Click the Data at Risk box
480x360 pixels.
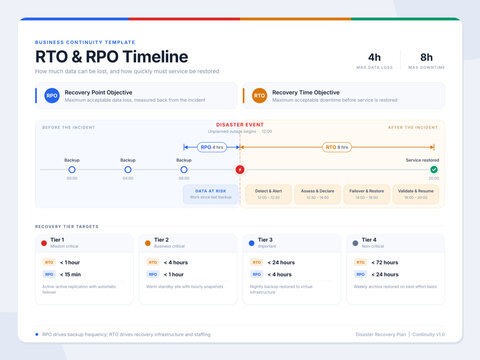point(211,194)
